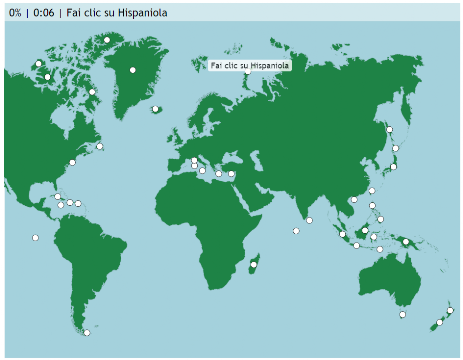
Task: Select the Madagascar island marker
Action: coord(254,265)
